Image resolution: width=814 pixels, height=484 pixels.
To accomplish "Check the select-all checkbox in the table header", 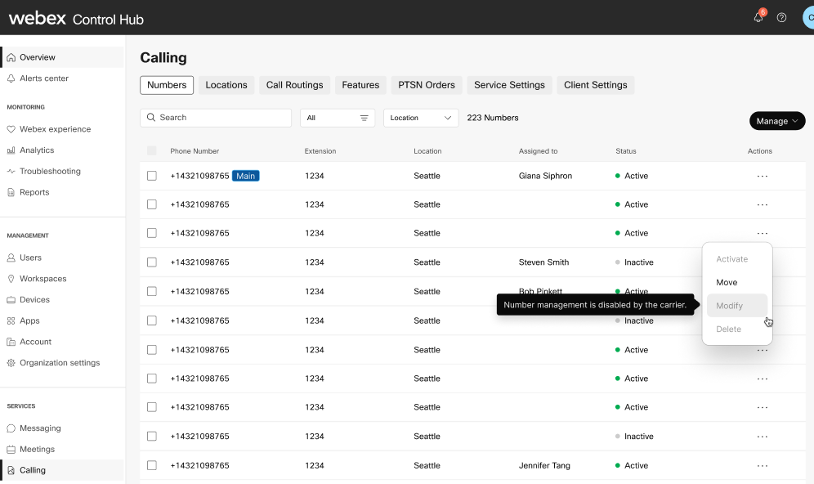I will click(x=152, y=151).
